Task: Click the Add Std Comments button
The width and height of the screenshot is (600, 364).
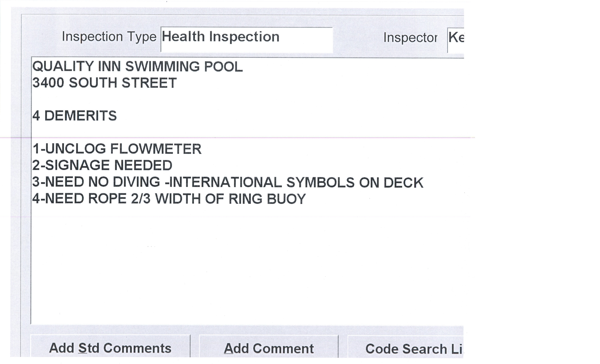Action: [x=110, y=348]
